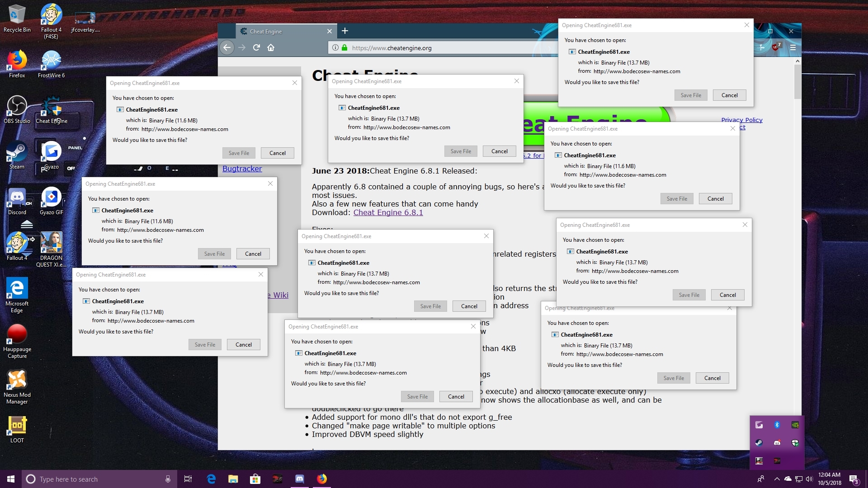
Task: Click the browser back arrow button
Action: [227, 47]
